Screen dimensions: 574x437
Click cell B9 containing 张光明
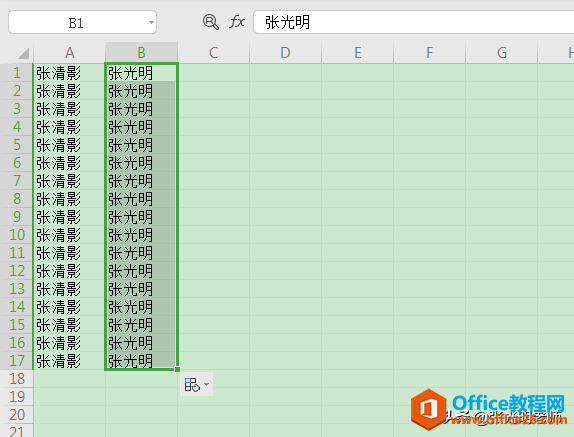click(141, 217)
